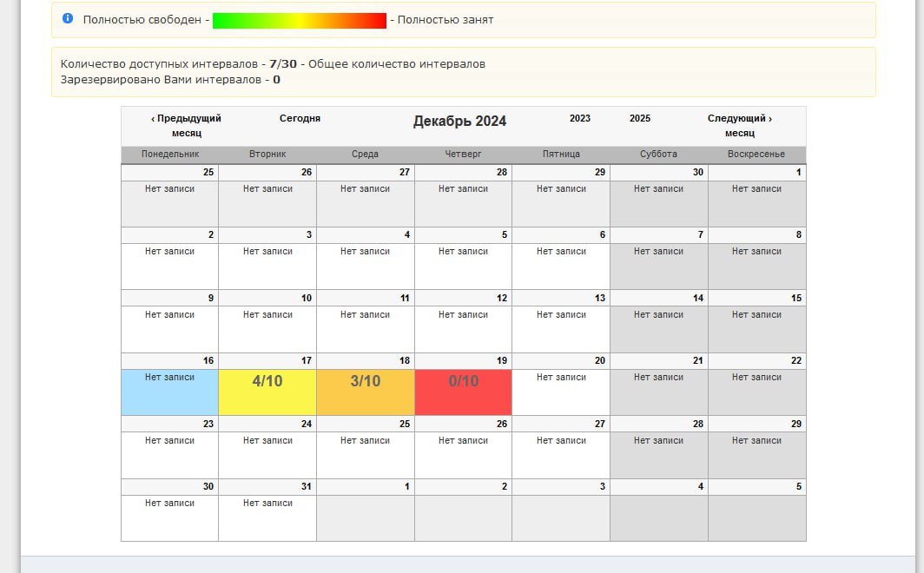The width and height of the screenshot is (924, 573).
Task: Click the Четверг column header
Action: [x=463, y=154]
